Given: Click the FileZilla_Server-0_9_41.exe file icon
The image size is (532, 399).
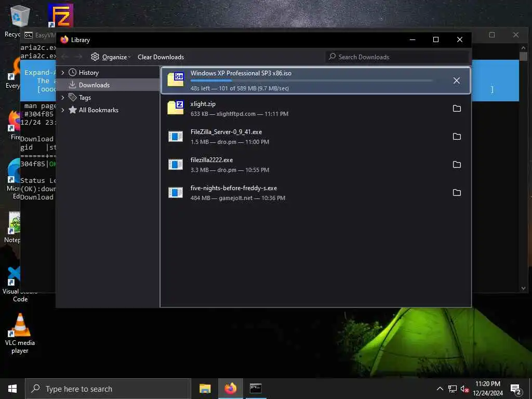Looking at the screenshot, I should [176, 137].
